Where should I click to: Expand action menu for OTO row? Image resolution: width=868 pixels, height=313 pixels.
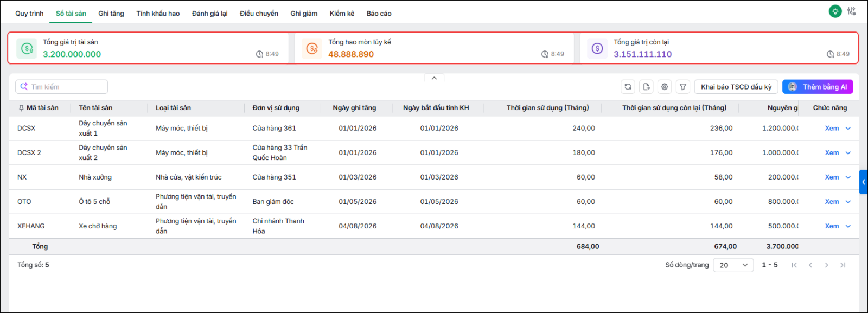coord(848,202)
